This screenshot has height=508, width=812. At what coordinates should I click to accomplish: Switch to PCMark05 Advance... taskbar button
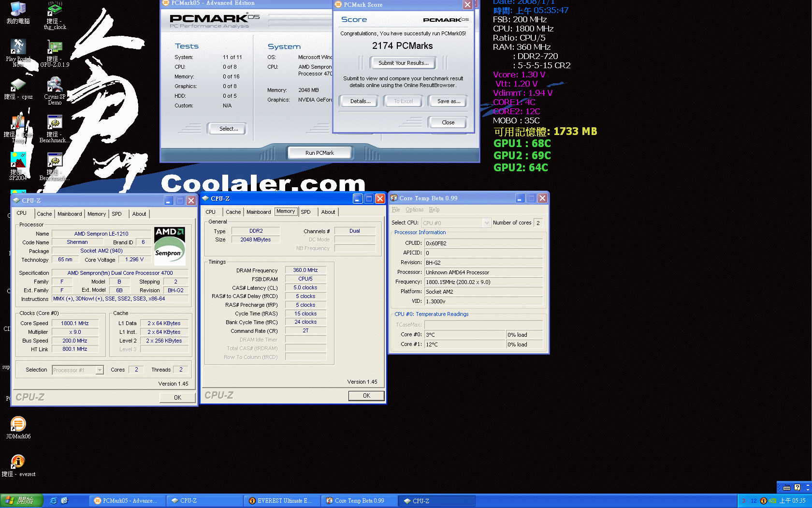click(x=127, y=501)
